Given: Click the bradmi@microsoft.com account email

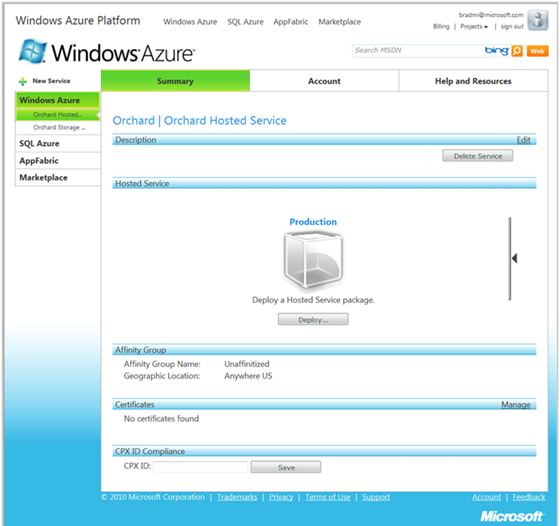Looking at the screenshot, I should coord(491,15).
